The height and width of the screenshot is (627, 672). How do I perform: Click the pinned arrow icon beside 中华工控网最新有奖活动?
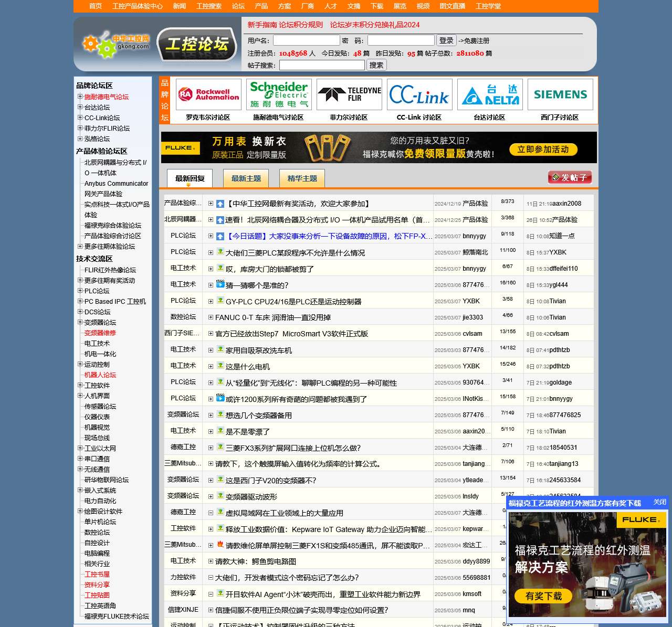(x=220, y=204)
